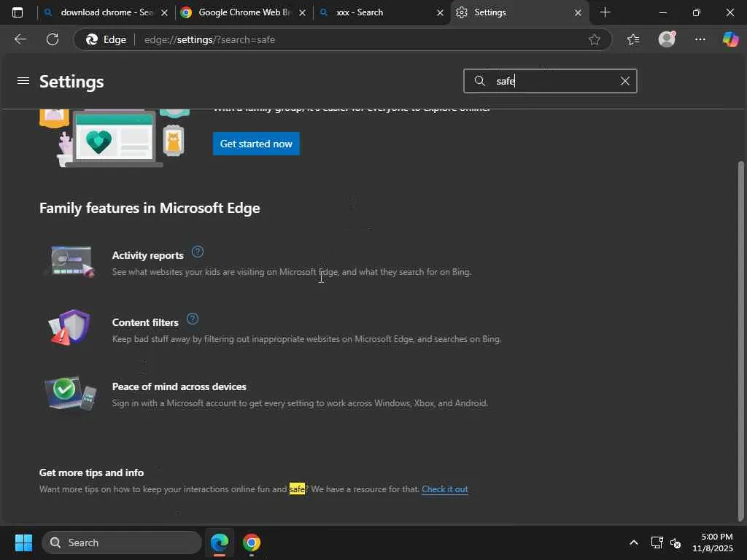Refresh the settings page

click(x=53, y=39)
